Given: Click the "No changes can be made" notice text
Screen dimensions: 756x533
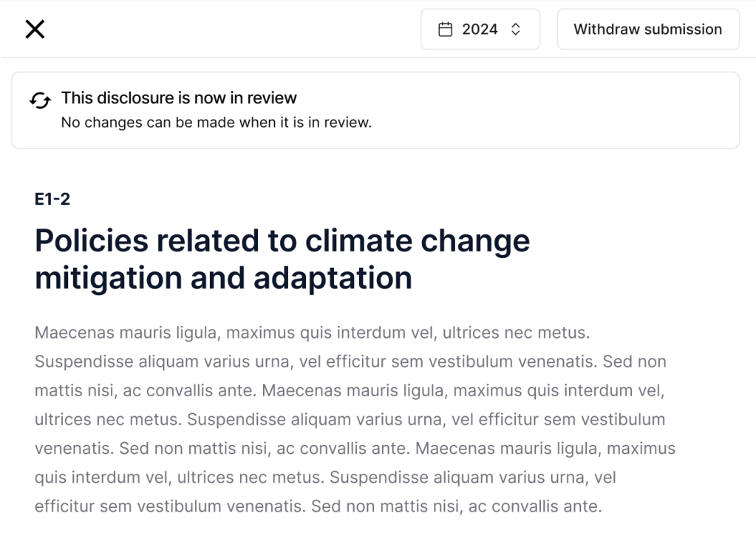Looking at the screenshot, I should [216, 123].
